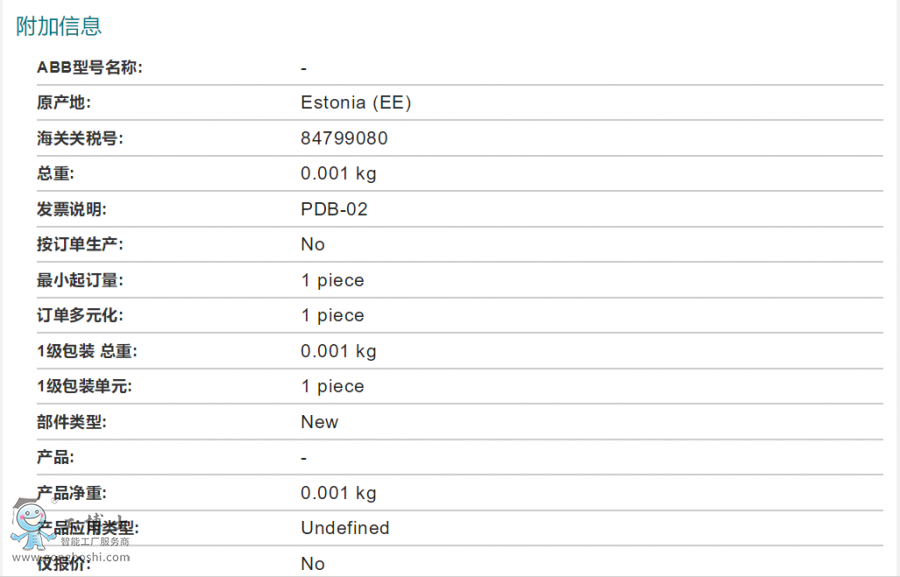Viewport: 900px width, 577px height.
Task: Click the 海关关税号 row label
Action: click(79, 138)
